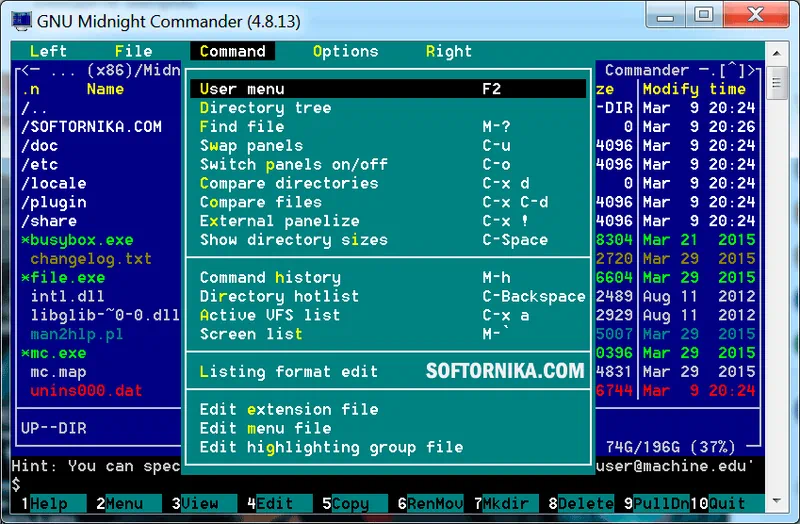
Task: Open the Left panel menu
Action: pyautogui.click(x=48, y=52)
